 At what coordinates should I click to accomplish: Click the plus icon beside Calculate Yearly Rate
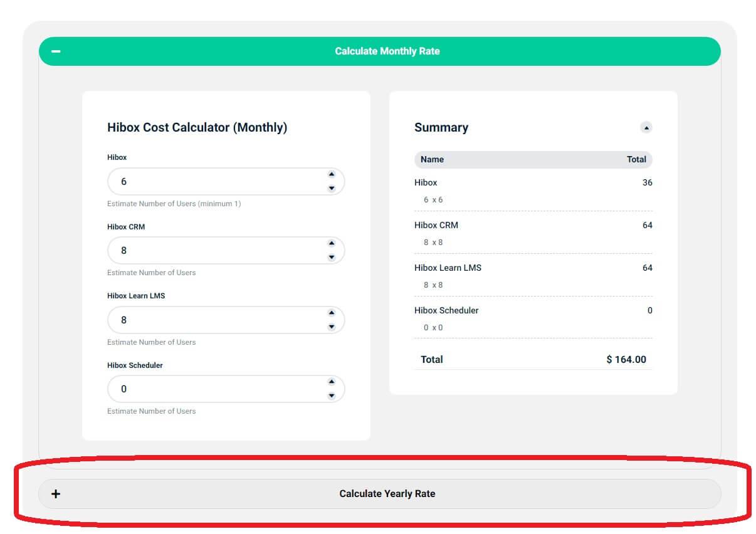coord(56,494)
